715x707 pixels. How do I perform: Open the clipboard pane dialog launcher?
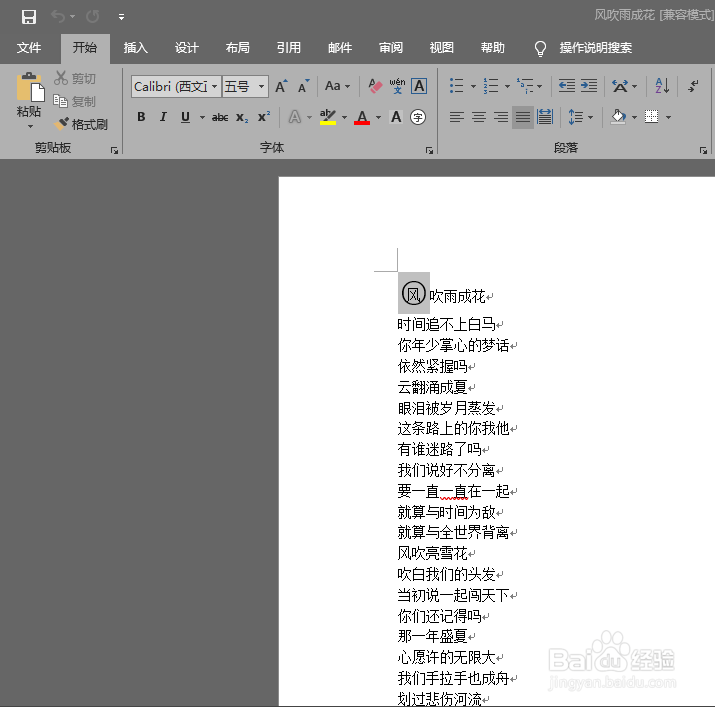(114, 151)
